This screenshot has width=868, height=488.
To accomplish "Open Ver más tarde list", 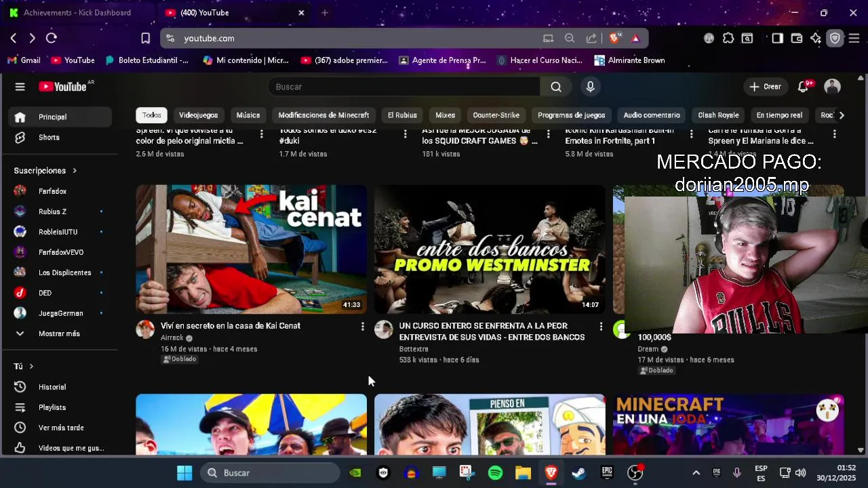I will coord(61,428).
